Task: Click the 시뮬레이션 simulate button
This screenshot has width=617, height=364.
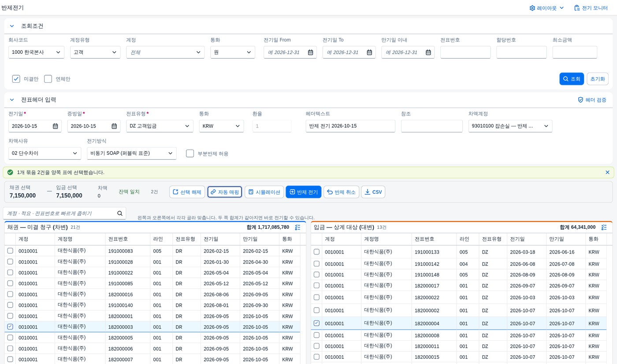Action: coord(264,192)
